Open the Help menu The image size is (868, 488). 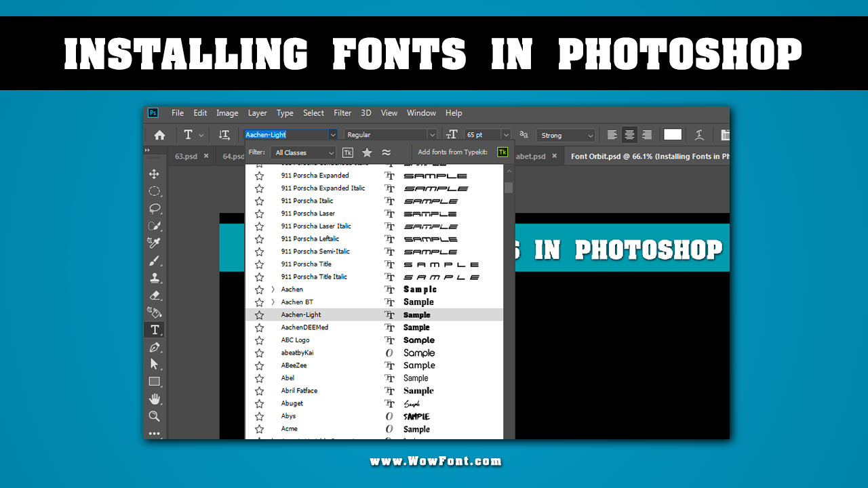454,113
